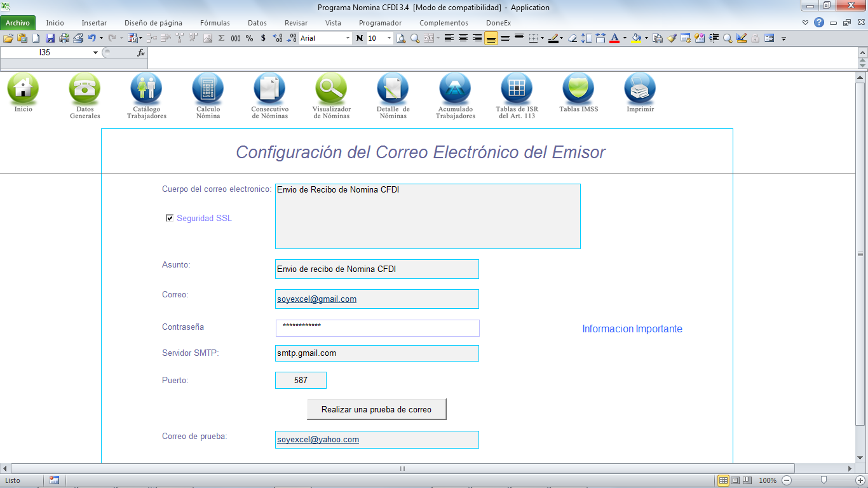The height and width of the screenshot is (488, 868).
Task: Switch to Page Layout view
Action: 735,480
